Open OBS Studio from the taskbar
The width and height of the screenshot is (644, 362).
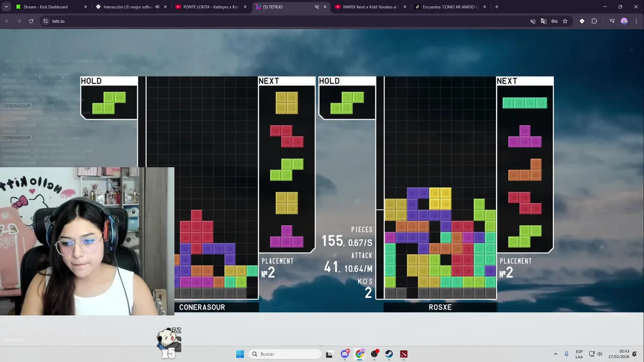[x=374, y=354]
